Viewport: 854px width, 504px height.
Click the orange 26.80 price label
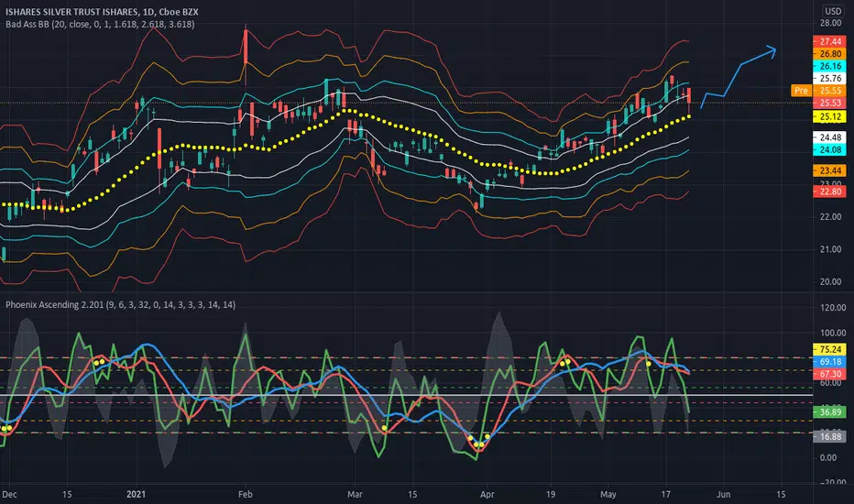point(829,53)
